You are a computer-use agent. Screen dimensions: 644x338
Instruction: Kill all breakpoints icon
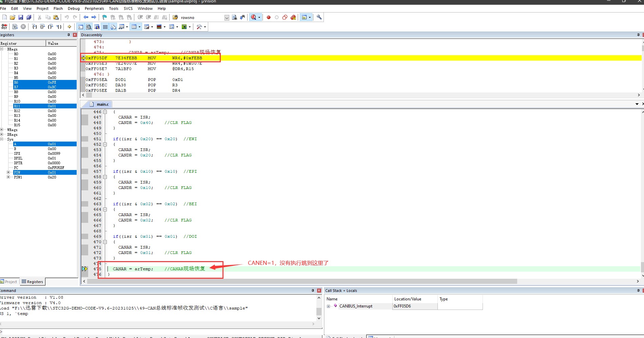tap(293, 17)
